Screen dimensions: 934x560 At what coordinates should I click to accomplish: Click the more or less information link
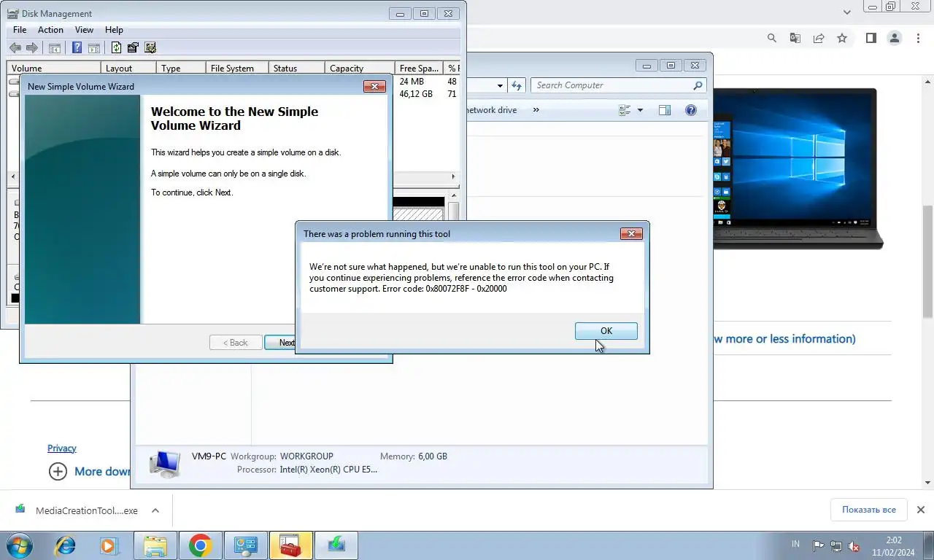coord(784,338)
